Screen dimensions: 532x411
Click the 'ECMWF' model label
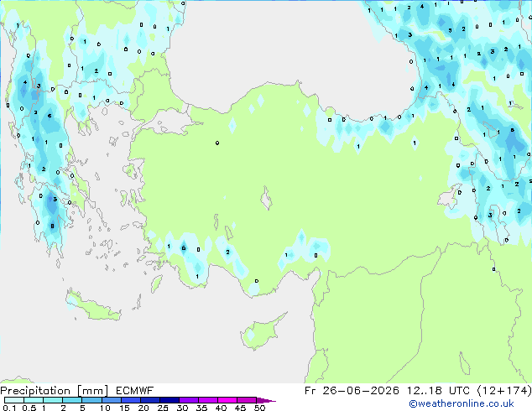pyautogui.click(x=135, y=391)
